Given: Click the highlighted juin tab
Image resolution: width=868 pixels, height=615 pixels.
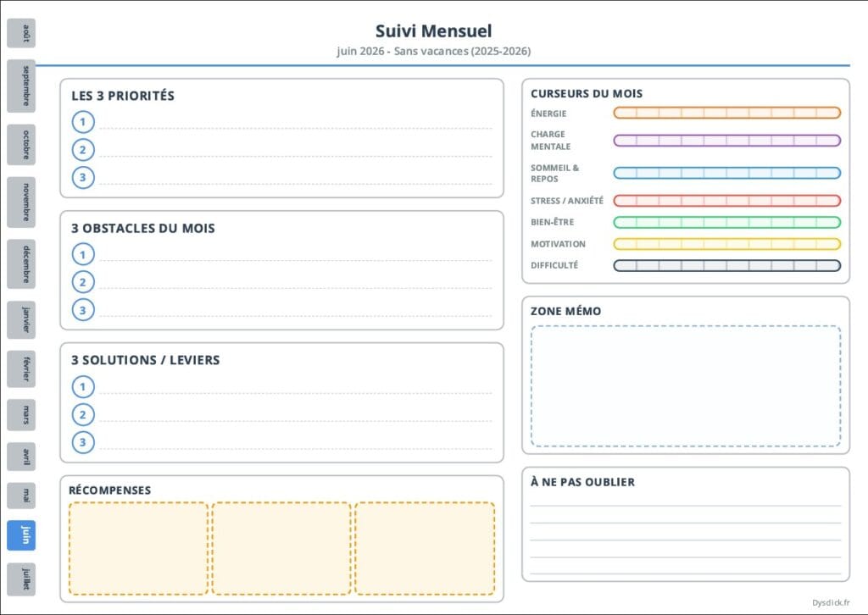Looking at the screenshot, I should click(21, 535).
